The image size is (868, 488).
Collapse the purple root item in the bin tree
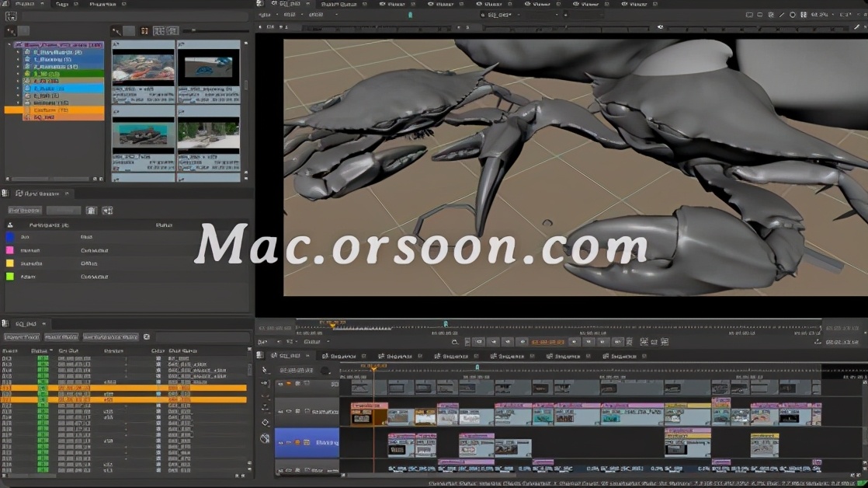9,44
